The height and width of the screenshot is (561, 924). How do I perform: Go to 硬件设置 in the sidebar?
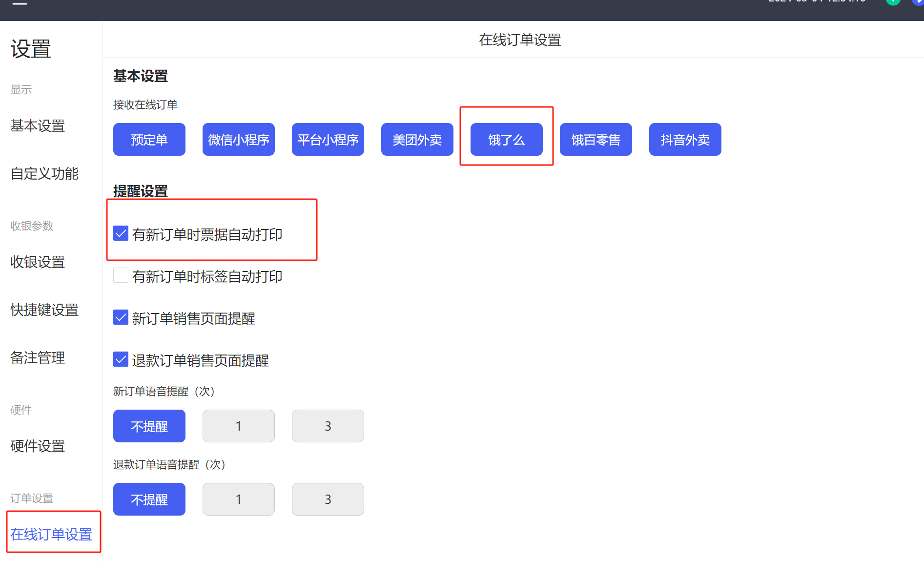(x=38, y=446)
